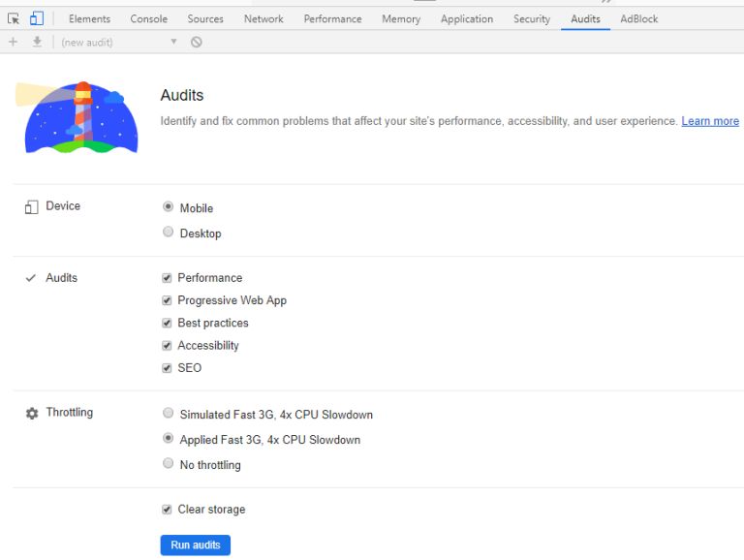Activate the inspect element picker icon

coord(14,19)
